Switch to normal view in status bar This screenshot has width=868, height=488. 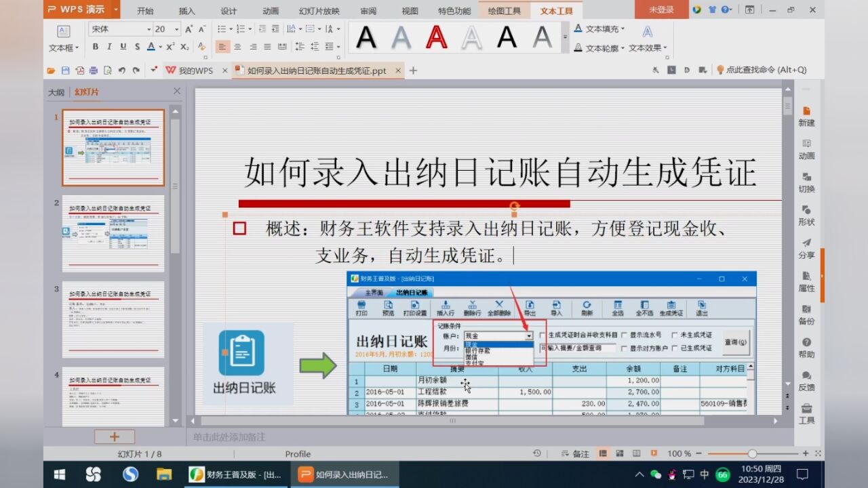(602, 453)
